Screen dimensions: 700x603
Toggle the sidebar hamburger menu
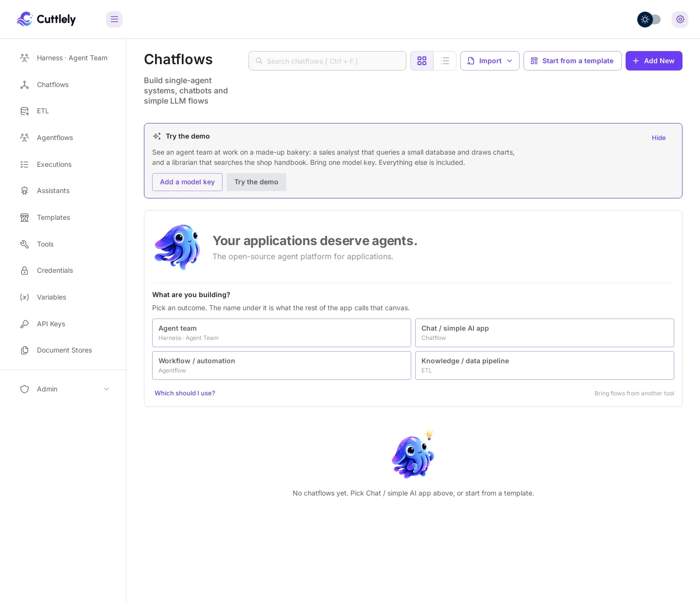click(114, 19)
